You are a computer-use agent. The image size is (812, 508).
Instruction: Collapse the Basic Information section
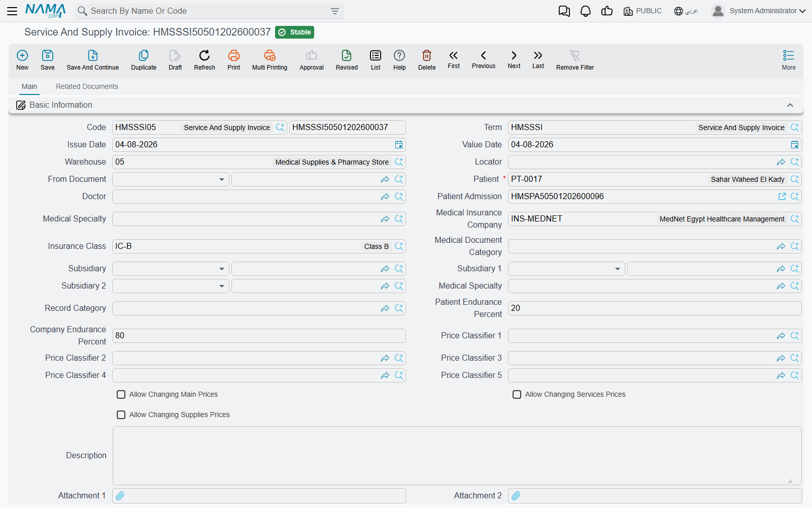pos(790,105)
